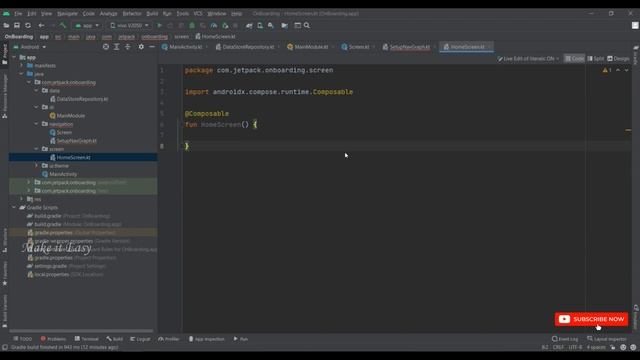Open the Code menu
The height and width of the screenshot is (360, 640).
click(89, 13)
